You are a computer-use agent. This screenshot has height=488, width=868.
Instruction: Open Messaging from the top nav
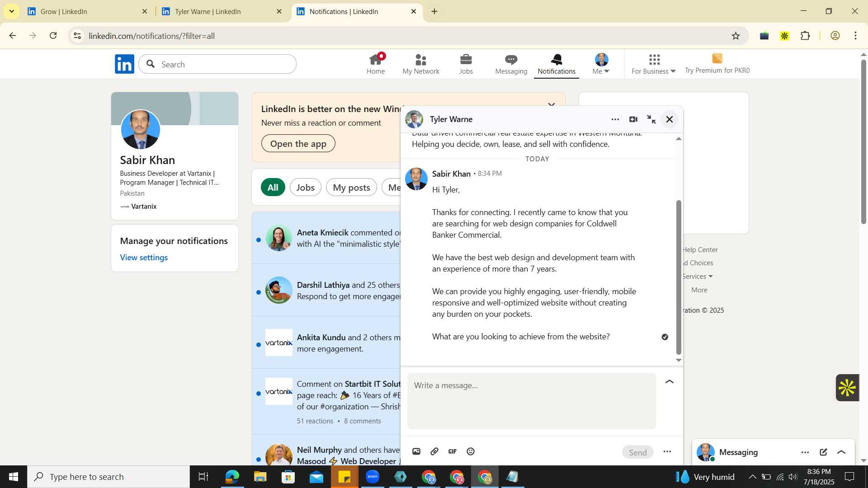click(511, 64)
